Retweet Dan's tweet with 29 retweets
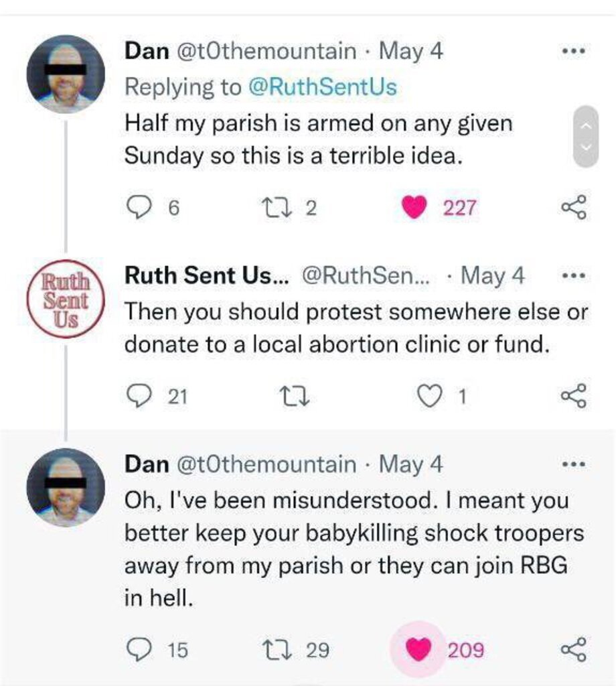The height and width of the screenshot is (686, 616). pos(279,649)
